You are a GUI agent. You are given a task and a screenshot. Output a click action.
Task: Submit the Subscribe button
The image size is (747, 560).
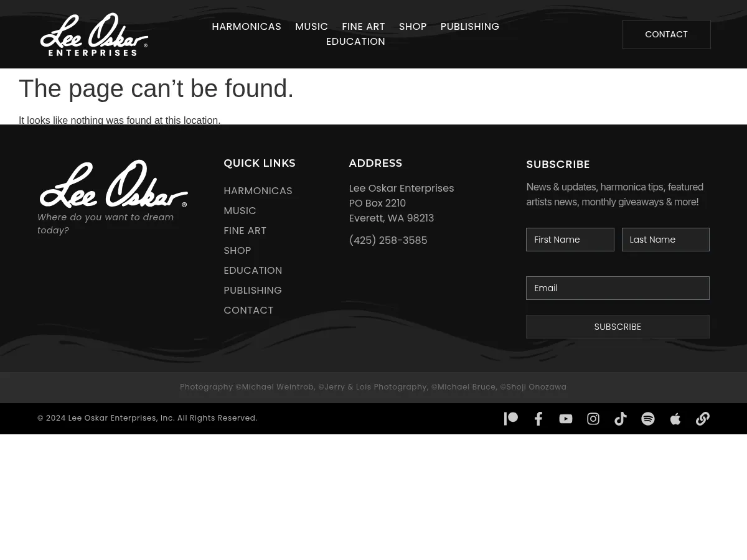coord(618,327)
